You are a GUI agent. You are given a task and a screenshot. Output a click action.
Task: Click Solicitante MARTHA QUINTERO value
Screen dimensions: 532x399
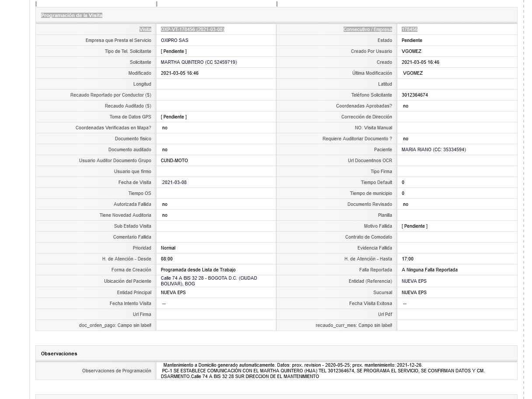[x=199, y=62]
